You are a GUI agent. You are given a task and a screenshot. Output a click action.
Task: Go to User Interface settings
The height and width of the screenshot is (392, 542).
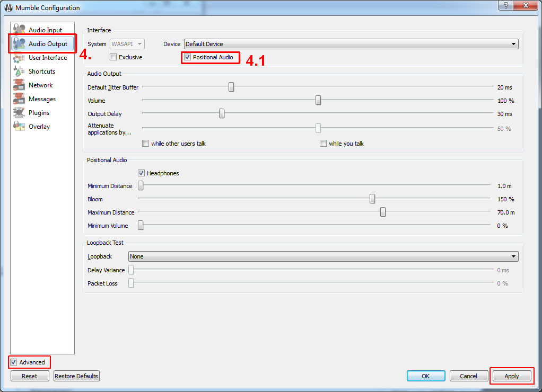click(x=42, y=58)
